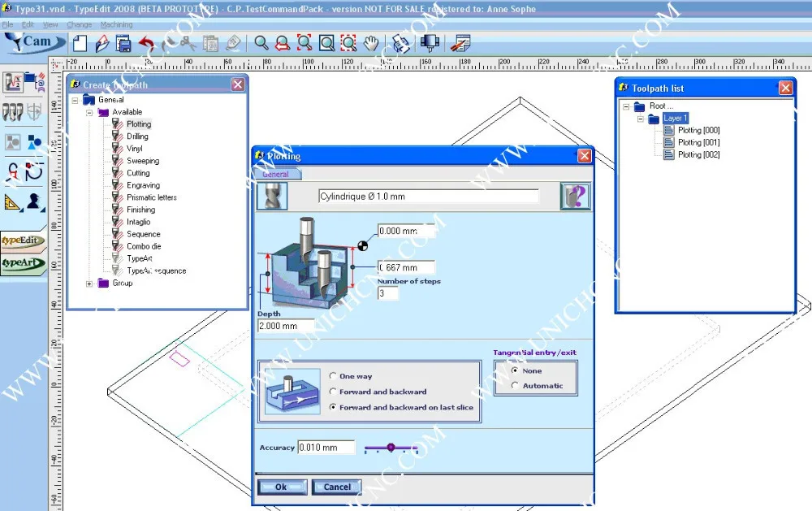This screenshot has height=511, width=812.
Task: Select Drilling in Create toolpath tree
Action: [137, 136]
